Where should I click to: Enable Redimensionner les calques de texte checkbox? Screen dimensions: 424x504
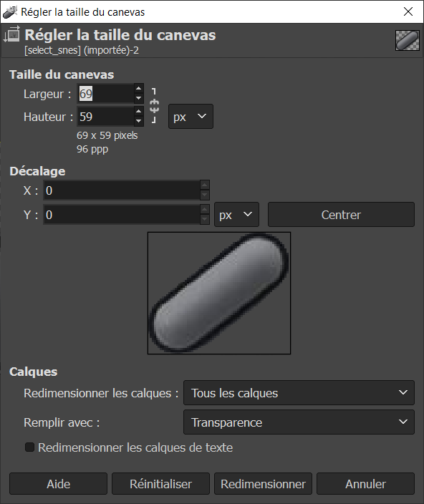29,447
